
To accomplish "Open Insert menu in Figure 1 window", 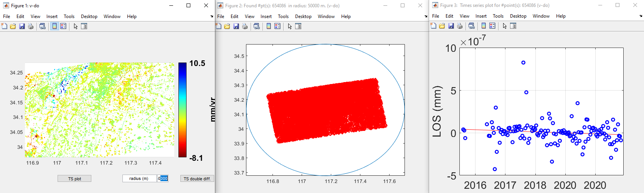I will 52,16.
